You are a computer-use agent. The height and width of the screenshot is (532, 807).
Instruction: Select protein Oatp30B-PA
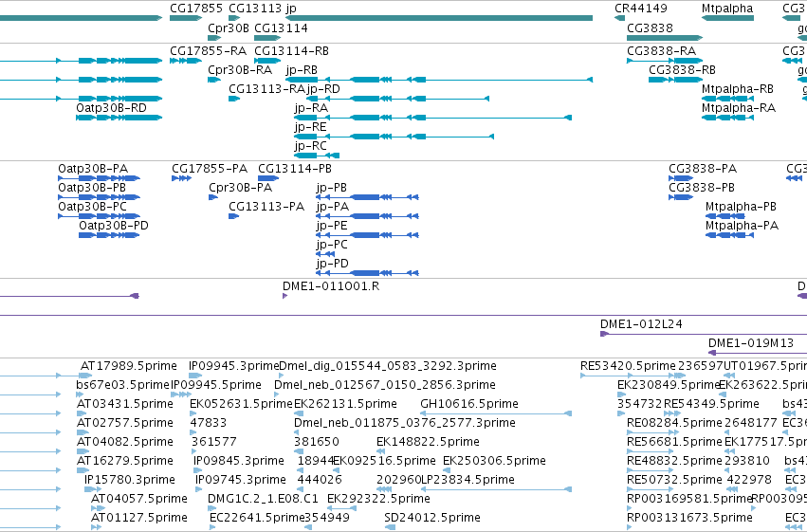coord(99,178)
